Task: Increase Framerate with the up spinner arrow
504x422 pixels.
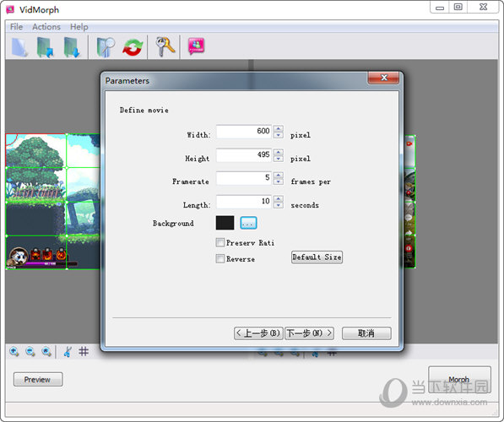Action: coord(279,176)
